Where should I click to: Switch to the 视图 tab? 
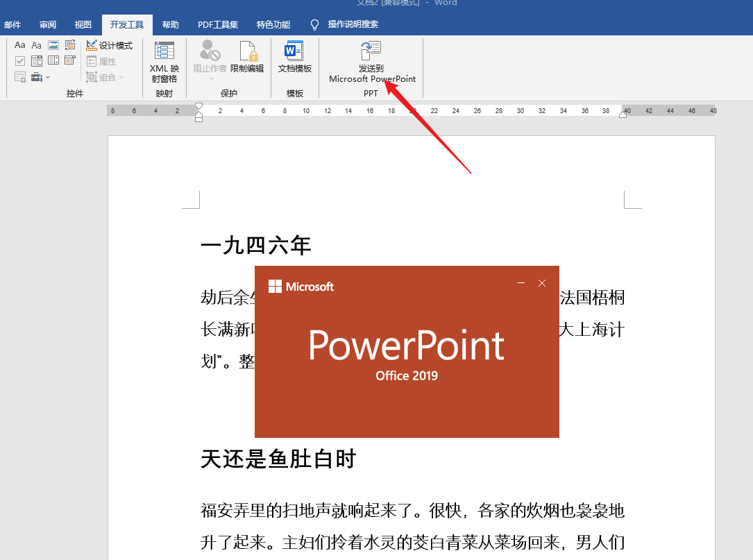pyautogui.click(x=83, y=24)
